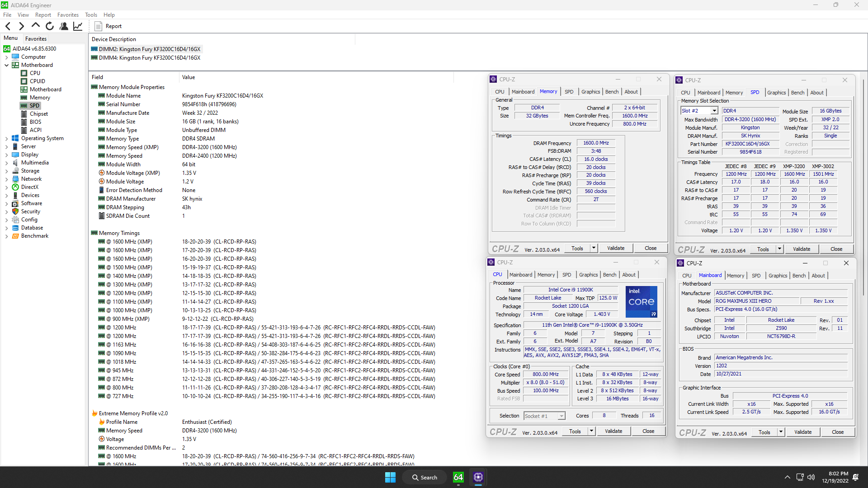Click Validate in CPU-Z Memory window
Image resolution: width=868 pixels, height=488 pixels.
point(616,248)
